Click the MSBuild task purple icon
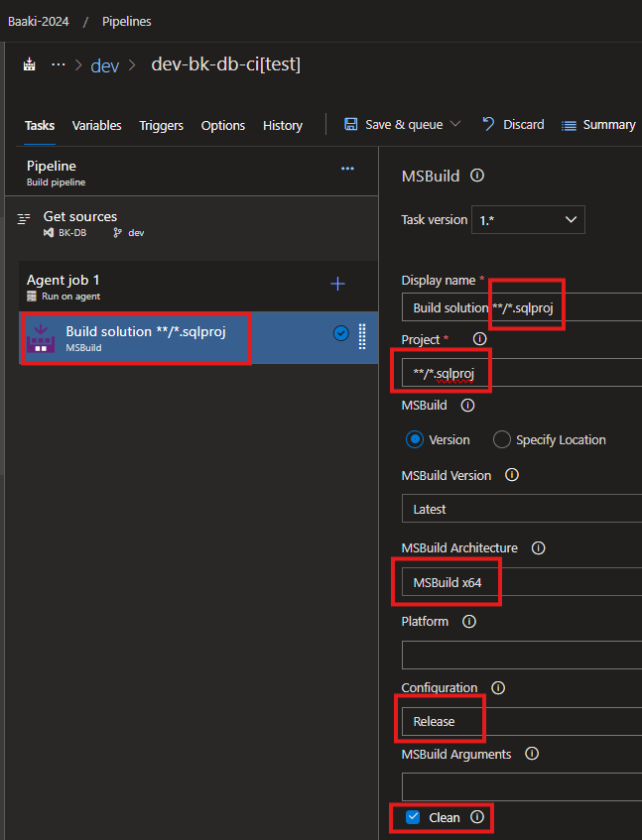Image resolution: width=642 pixels, height=840 pixels. click(41, 338)
